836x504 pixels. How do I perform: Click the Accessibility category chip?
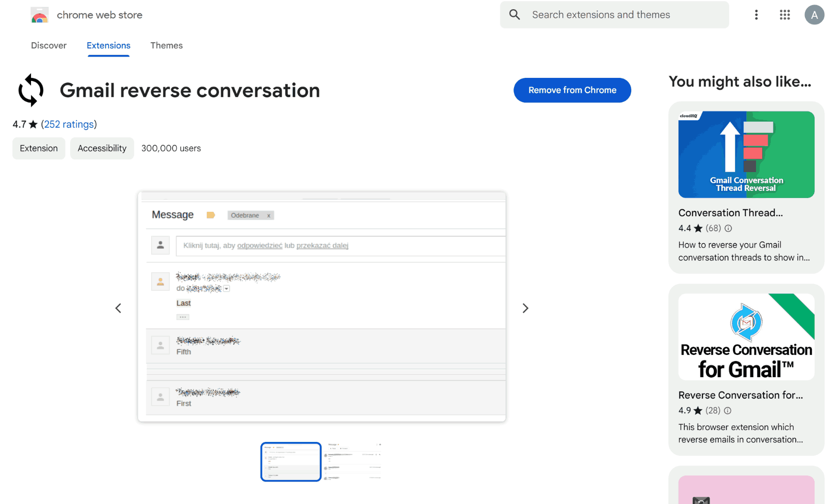tap(102, 148)
